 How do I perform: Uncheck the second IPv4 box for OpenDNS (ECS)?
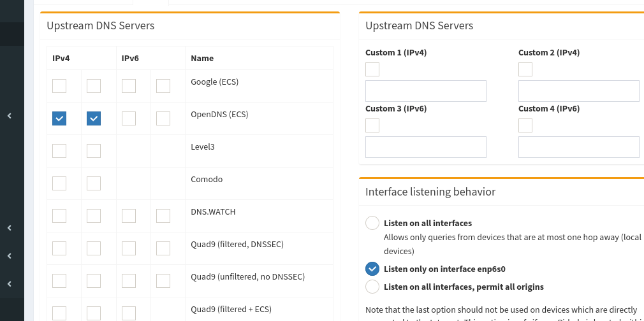click(94, 118)
